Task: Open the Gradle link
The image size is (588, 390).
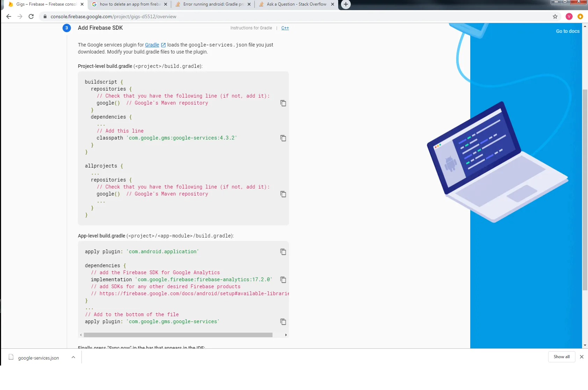Action: point(152,45)
